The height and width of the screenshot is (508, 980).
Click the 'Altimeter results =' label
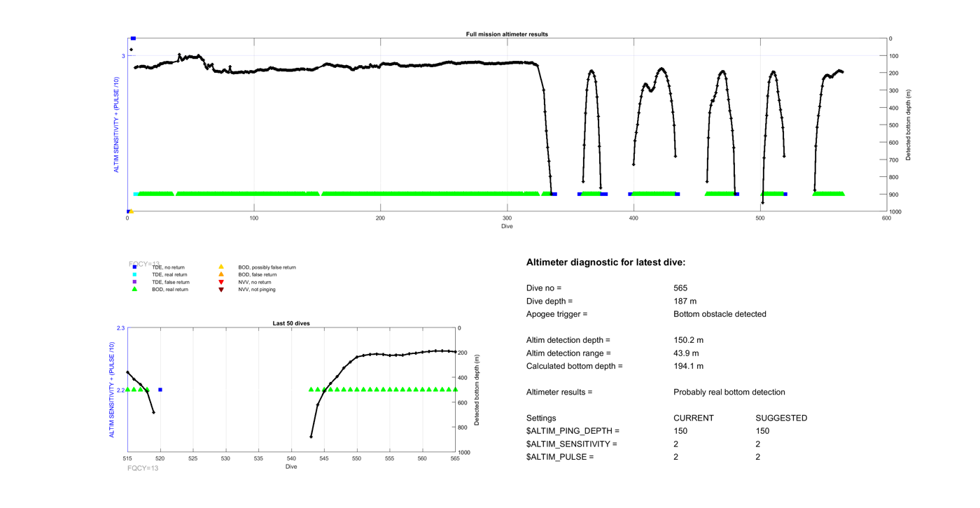tap(559, 392)
